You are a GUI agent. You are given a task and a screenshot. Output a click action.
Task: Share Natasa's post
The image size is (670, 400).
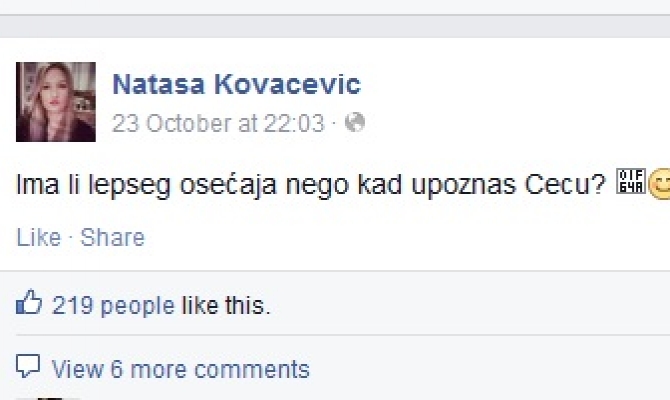pos(112,237)
